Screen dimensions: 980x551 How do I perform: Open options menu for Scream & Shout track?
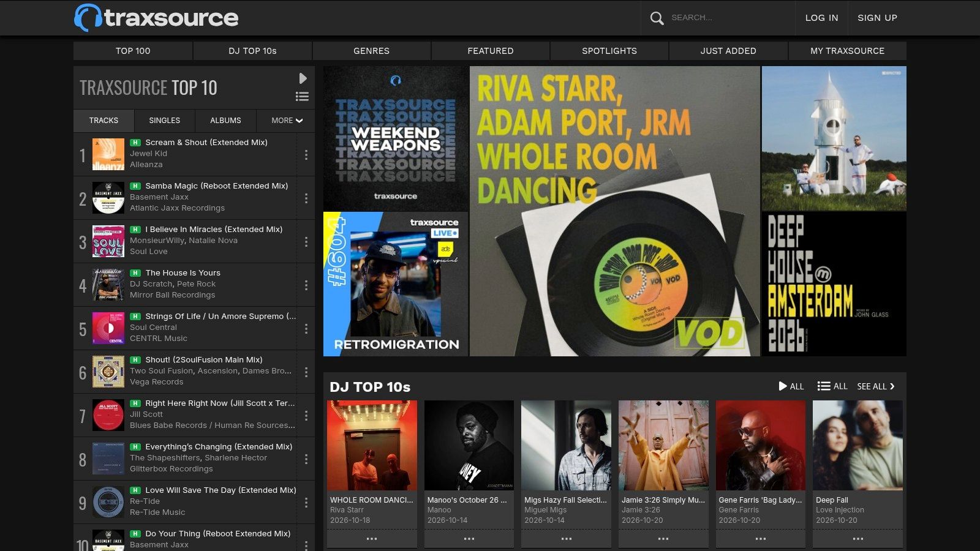306,155
